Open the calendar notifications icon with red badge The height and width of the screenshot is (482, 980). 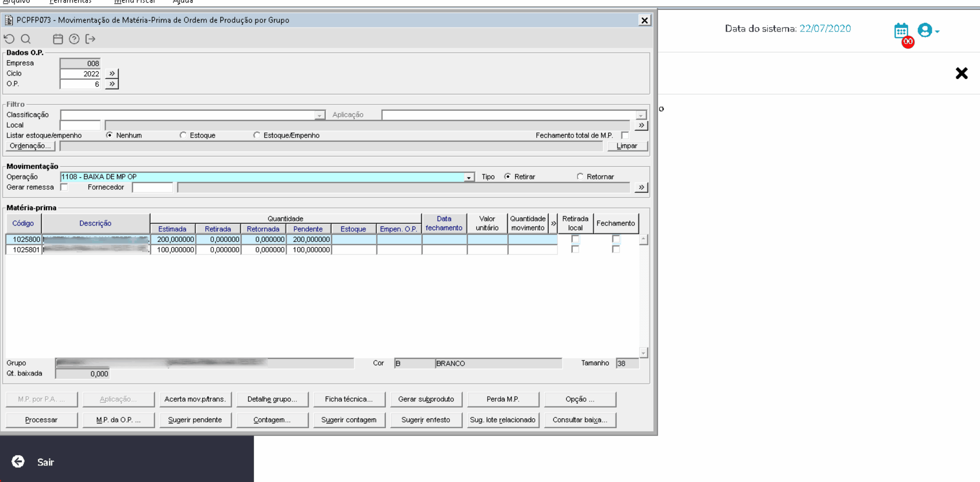(902, 33)
